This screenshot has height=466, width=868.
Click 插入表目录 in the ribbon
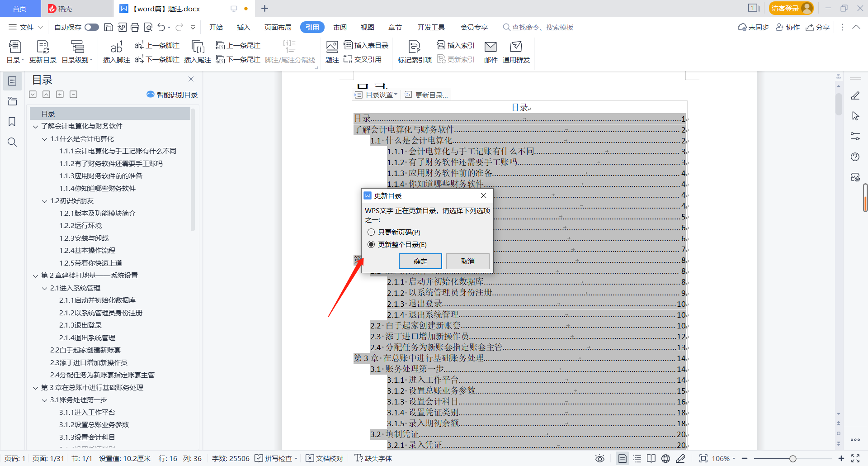(x=366, y=45)
